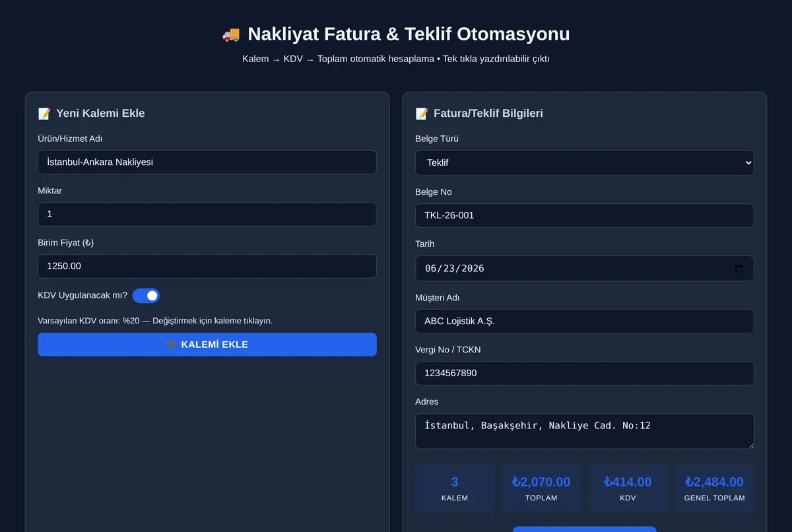This screenshot has height=532, width=792.
Task: Click the KALEM count card showing 3
Action: (x=455, y=488)
